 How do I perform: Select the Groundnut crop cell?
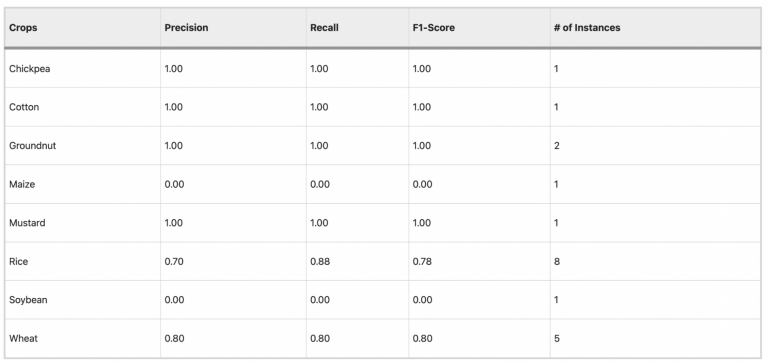point(32,146)
